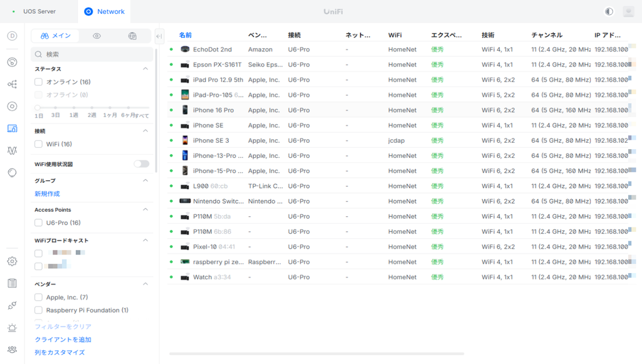Screen dimensions: 642x364
Task: Open the shield-shaped icon in the sidebar
Action: 13,172
